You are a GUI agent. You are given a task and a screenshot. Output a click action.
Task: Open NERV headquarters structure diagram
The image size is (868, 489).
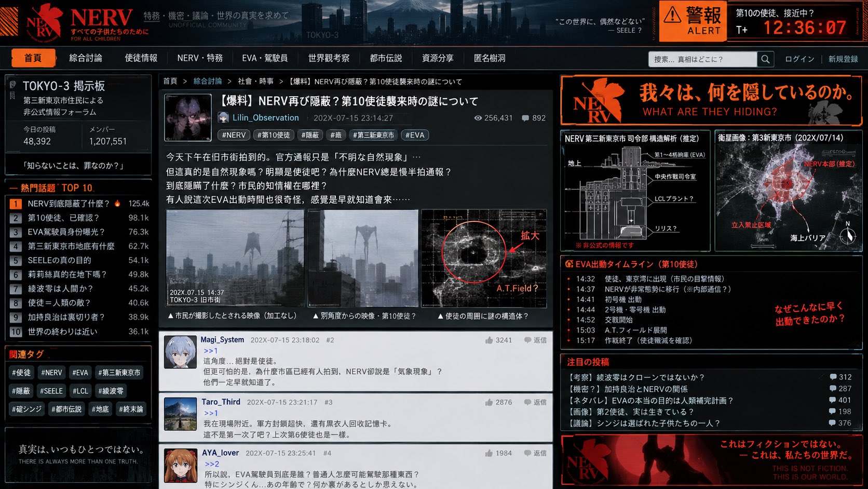pos(635,191)
